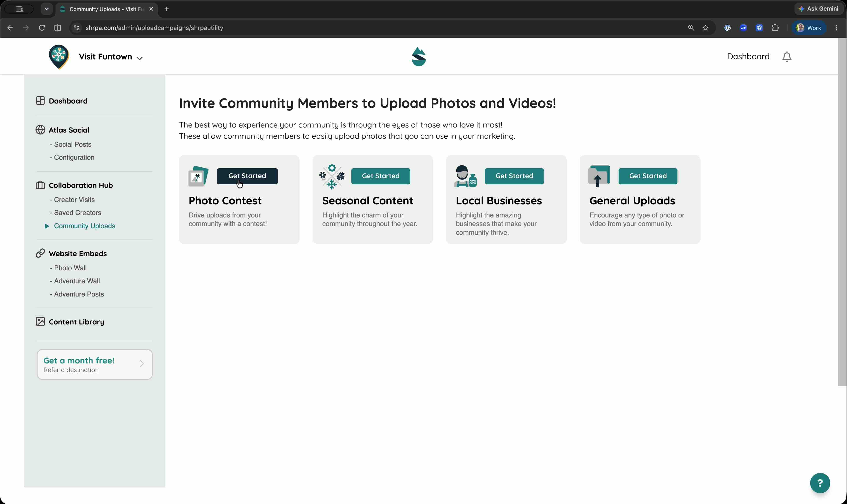This screenshot has width=847, height=504.
Task: Click the browser address bar URL
Action: tap(154, 28)
